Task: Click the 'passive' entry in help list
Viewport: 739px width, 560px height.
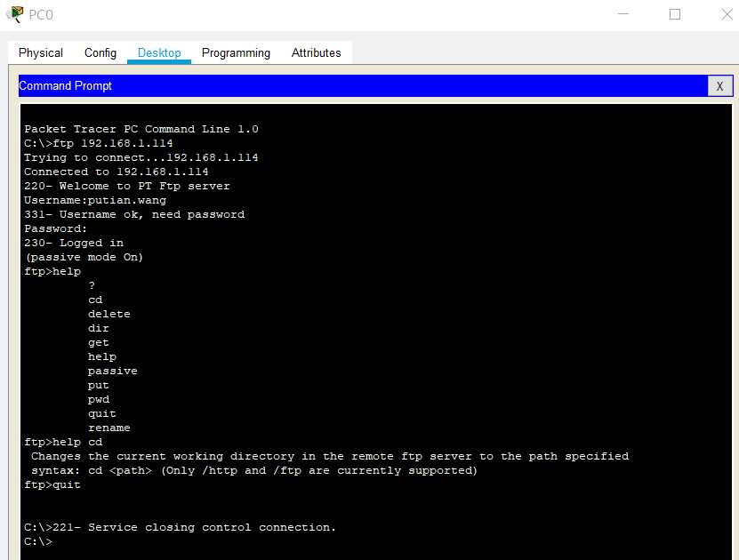Action: point(112,372)
